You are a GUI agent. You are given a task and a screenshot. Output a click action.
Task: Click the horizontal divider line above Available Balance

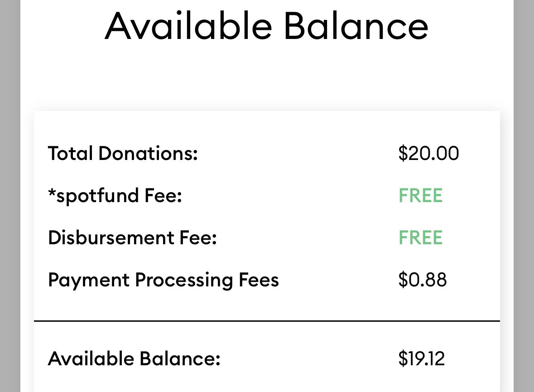[x=267, y=321]
